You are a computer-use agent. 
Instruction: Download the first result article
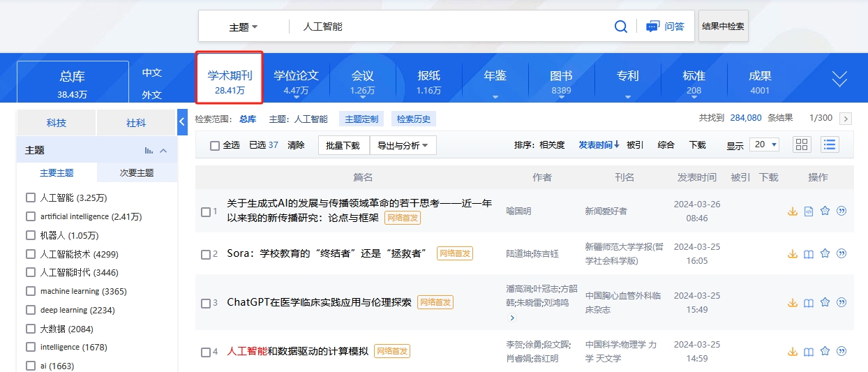coord(792,211)
